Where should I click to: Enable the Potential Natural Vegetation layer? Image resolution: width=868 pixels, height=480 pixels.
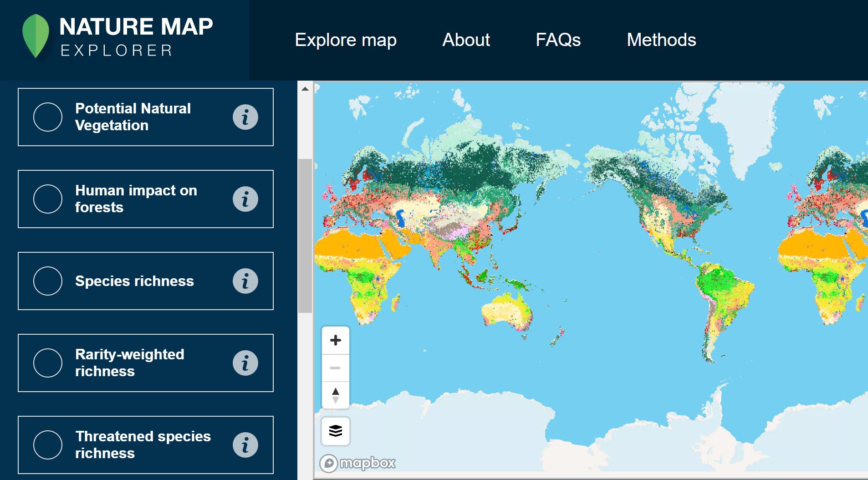[x=48, y=117]
